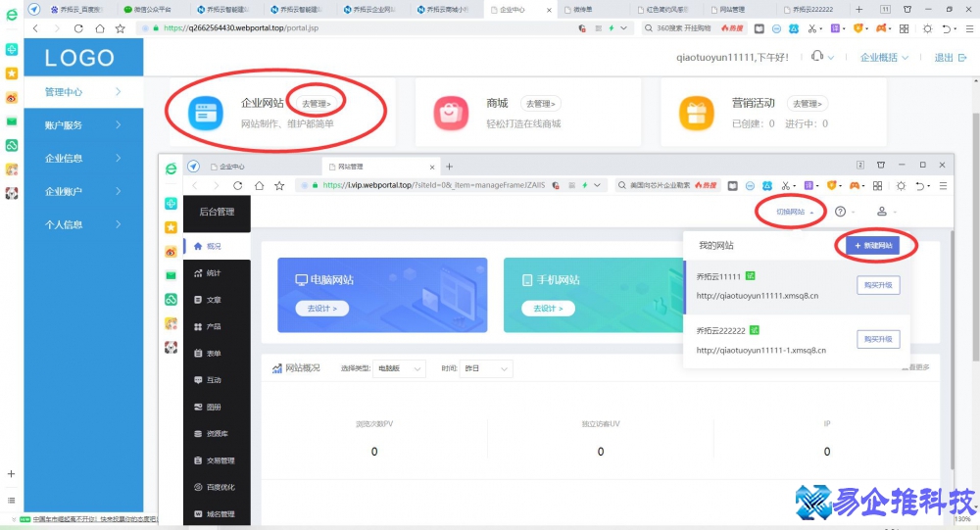Close the 网站管理 tab in inner browser
This screenshot has height=530, width=980.
tap(432, 167)
